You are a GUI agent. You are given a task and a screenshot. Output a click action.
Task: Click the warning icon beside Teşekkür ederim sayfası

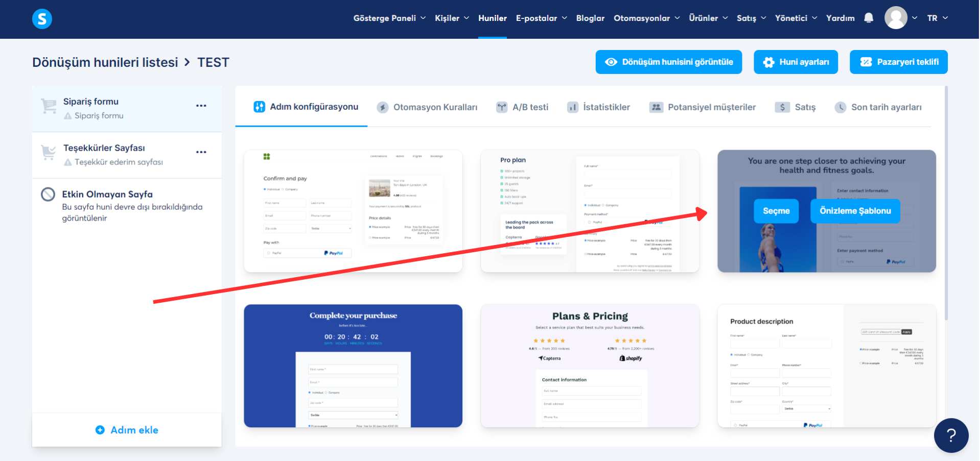pyautogui.click(x=67, y=162)
